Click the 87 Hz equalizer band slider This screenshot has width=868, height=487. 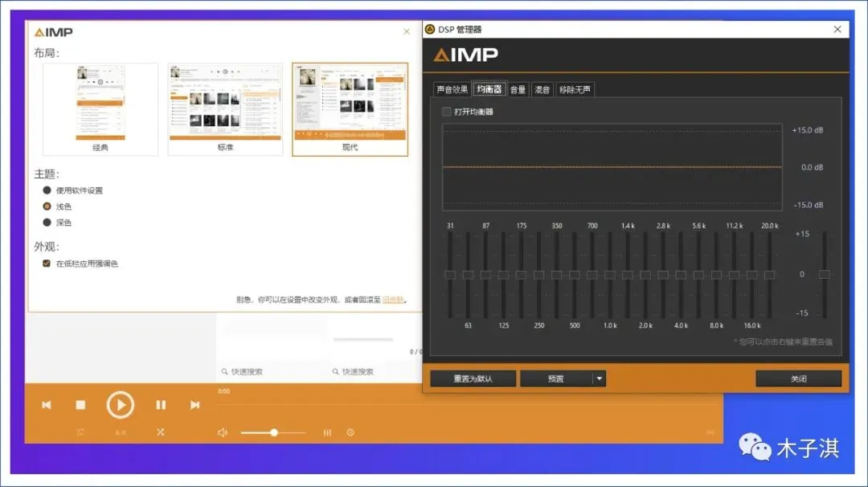(485, 275)
